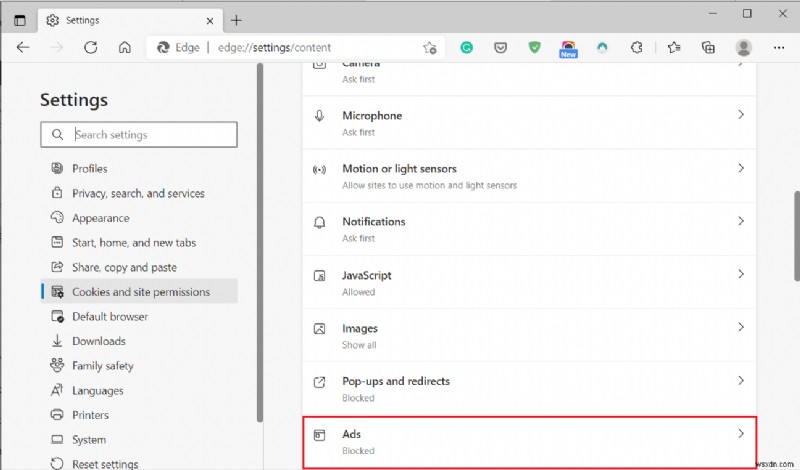Screen dimensions: 800x470
Task: Select Cookies and site permissions
Action: (x=139, y=291)
